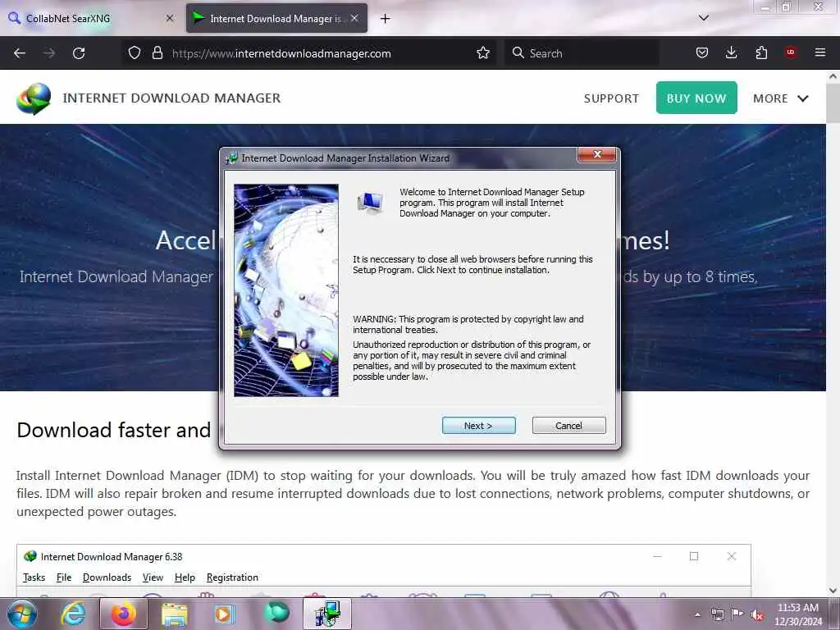Screen dimensions: 840x630
Task: Switch to Firefox in the taskbar
Action: coord(124,614)
